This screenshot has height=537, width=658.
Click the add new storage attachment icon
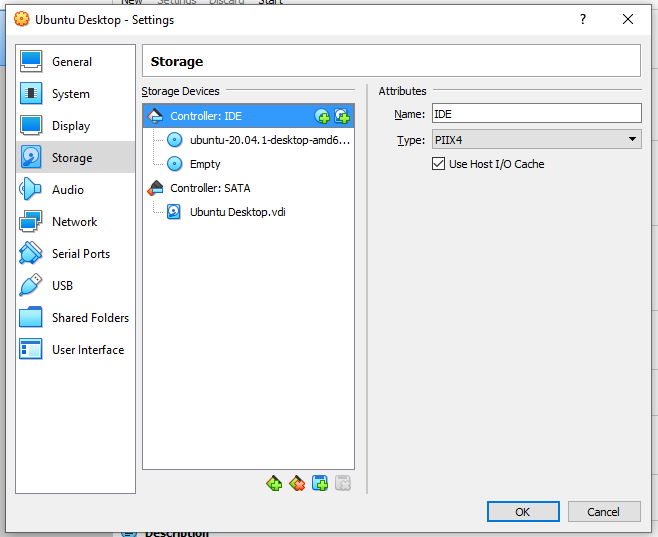tap(320, 484)
